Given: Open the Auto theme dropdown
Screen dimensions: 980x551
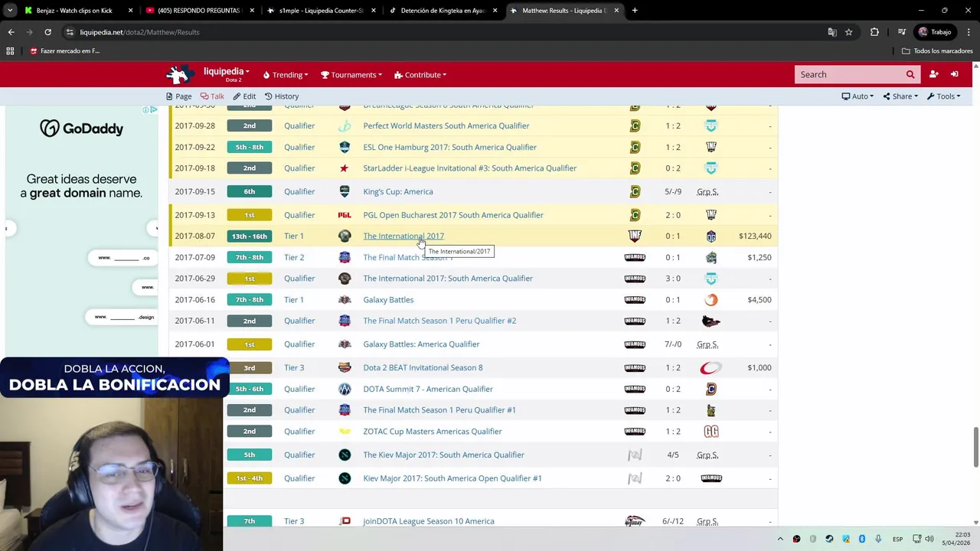Looking at the screenshot, I should [x=857, y=96].
